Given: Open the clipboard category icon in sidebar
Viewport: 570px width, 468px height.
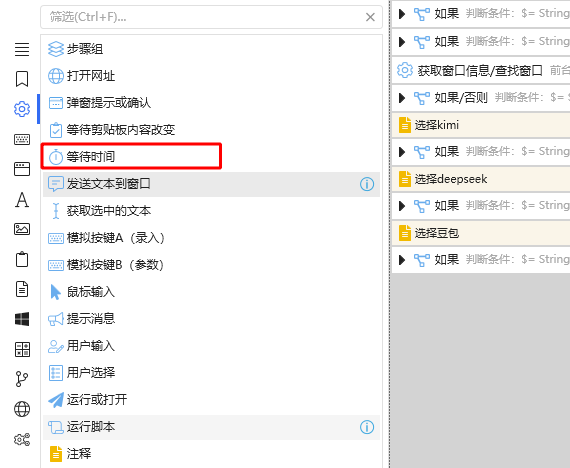Looking at the screenshot, I should click(x=22, y=259).
